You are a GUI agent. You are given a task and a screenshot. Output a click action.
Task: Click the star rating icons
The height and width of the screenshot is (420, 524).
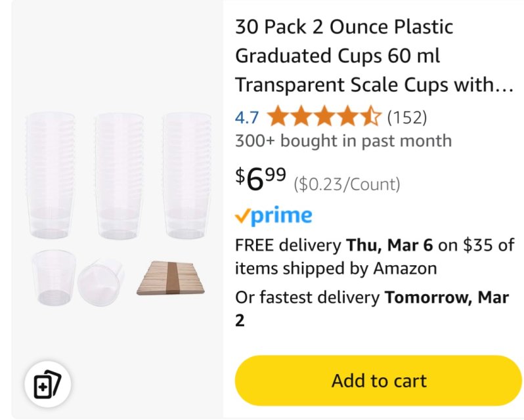coord(324,117)
